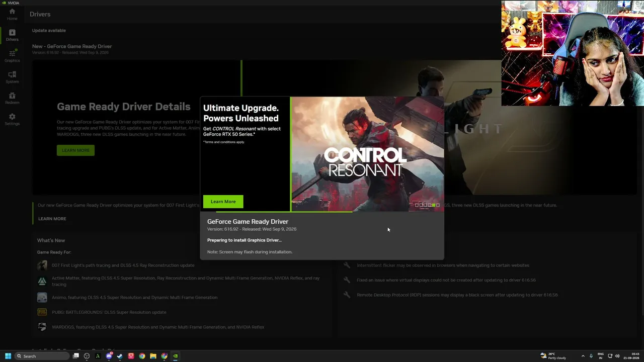
Task: Click the 'Game Ready For:' label
Action: pyautogui.click(x=54, y=252)
